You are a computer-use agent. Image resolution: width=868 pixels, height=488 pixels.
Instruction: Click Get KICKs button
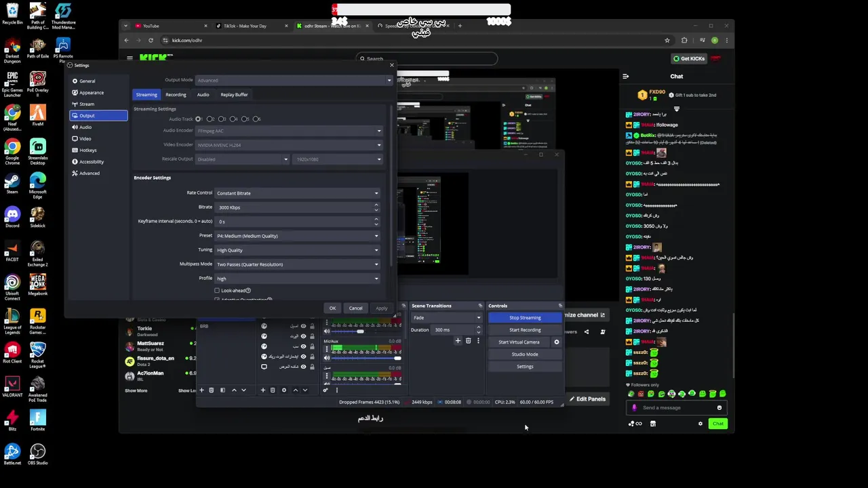[688, 58]
